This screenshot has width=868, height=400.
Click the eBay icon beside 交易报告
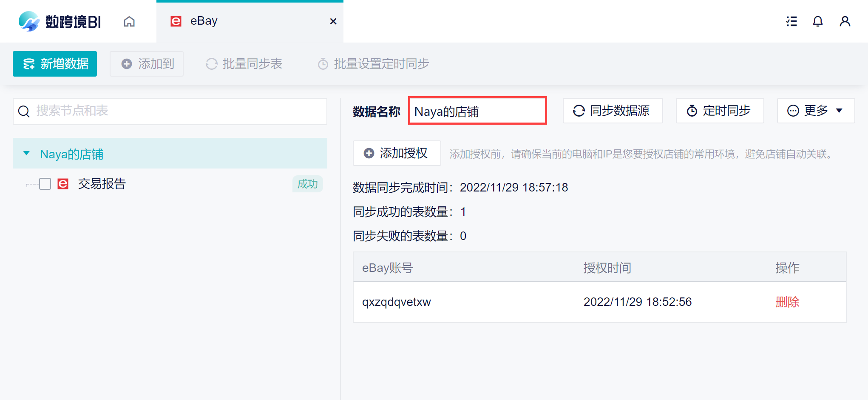63,184
